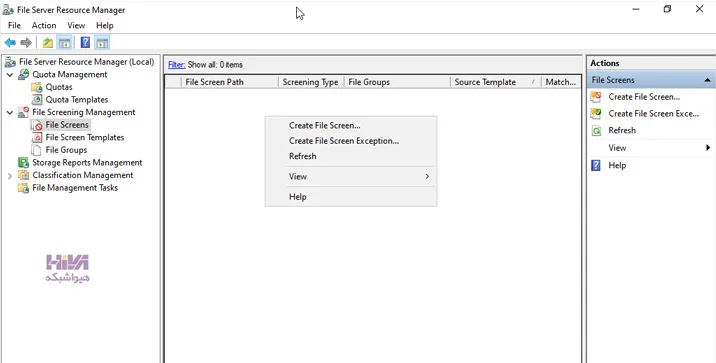
Task: Click the File Screening Management icon
Action: click(x=23, y=112)
